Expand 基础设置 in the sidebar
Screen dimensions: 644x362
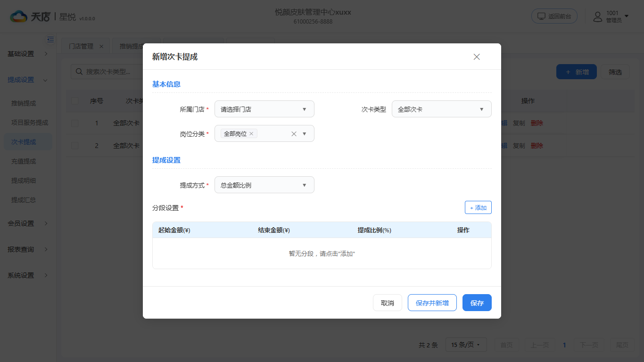pyautogui.click(x=28, y=54)
